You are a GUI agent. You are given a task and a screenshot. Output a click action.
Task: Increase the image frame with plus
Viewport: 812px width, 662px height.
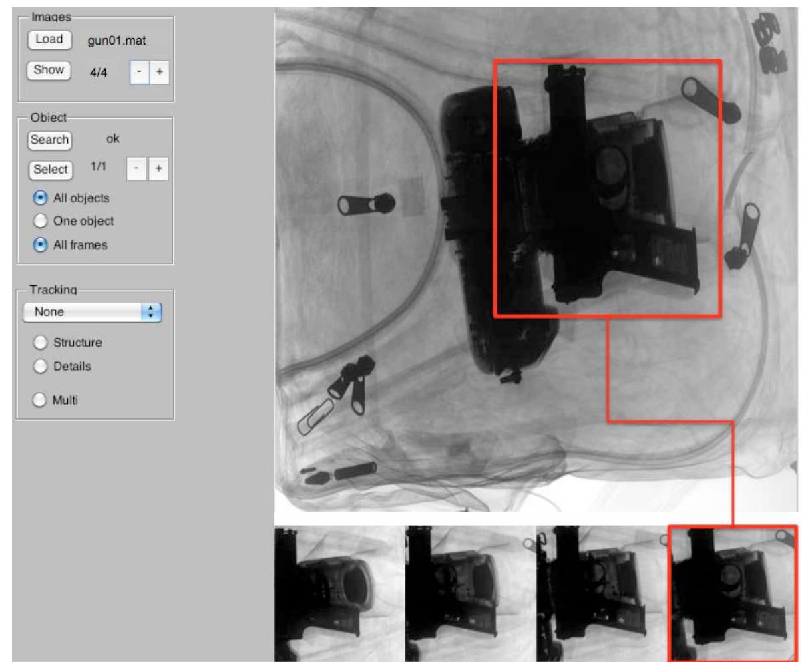pyautogui.click(x=159, y=73)
